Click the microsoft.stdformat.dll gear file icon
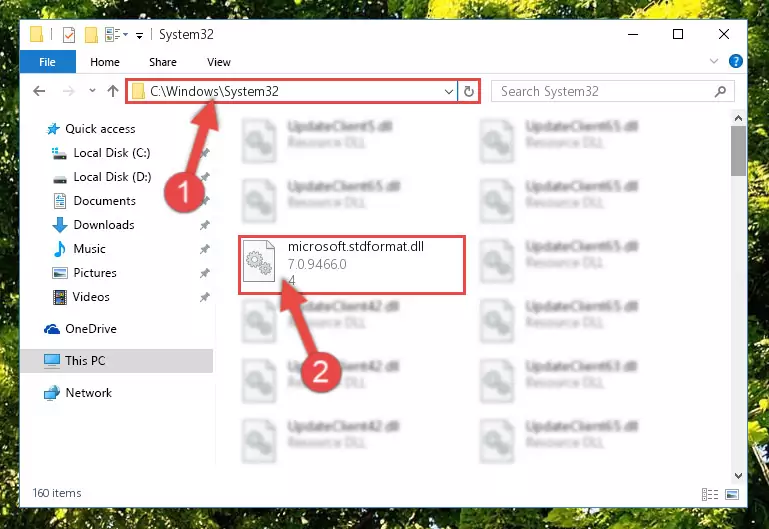The width and height of the screenshot is (769, 529). pos(259,261)
